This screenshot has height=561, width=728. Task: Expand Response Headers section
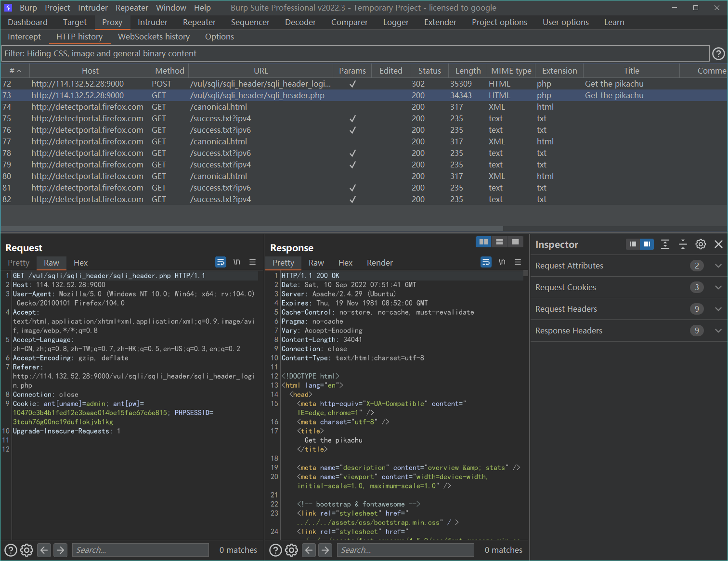tap(628, 331)
